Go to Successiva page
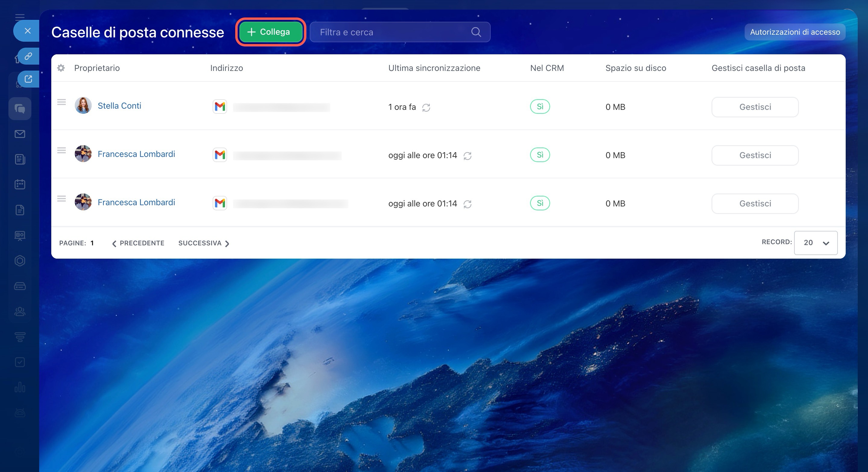Screen dimensions: 868x472 pos(204,243)
